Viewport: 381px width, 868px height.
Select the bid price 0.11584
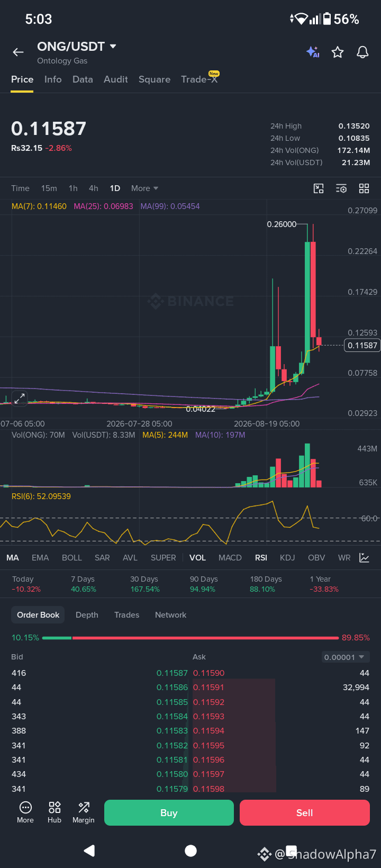click(x=172, y=717)
